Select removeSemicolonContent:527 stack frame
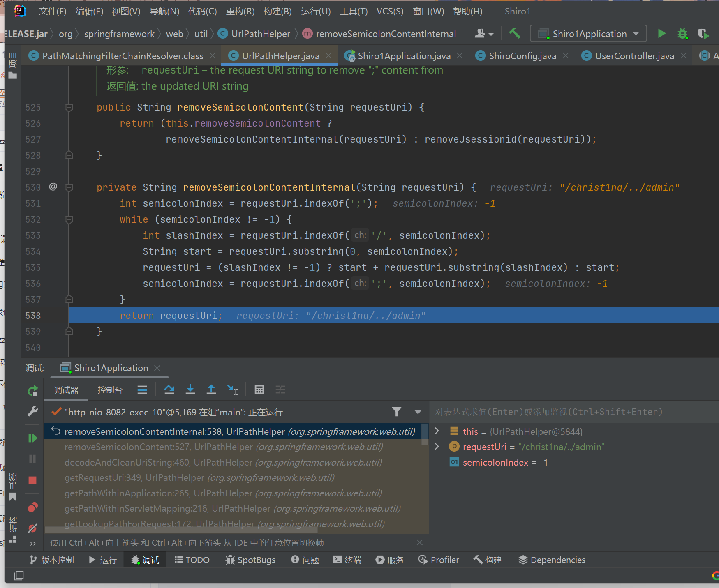 pyautogui.click(x=224, y=447)
